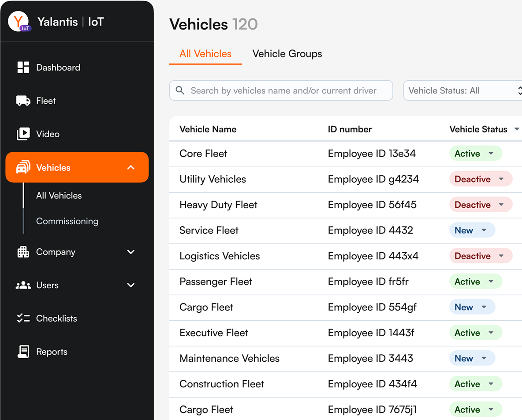This screenshot has width=522, height=420.
Task: Select the All Vehicles tab
Action: point(205,54)
